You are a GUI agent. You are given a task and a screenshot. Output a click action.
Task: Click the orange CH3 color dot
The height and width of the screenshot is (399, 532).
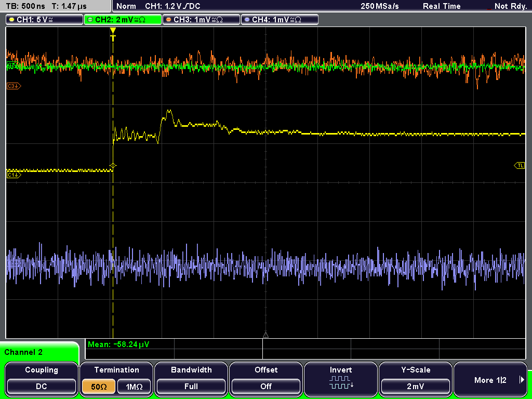[x=168, y=20]
